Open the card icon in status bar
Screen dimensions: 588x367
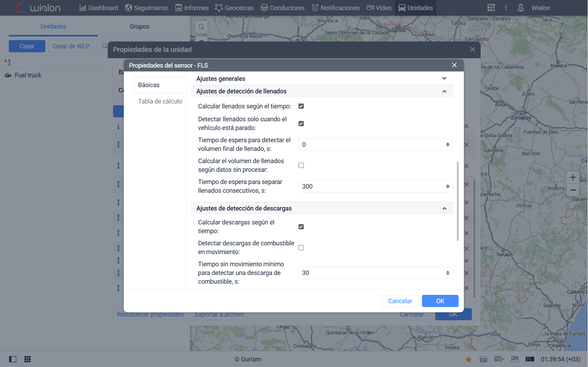[483, 359]
